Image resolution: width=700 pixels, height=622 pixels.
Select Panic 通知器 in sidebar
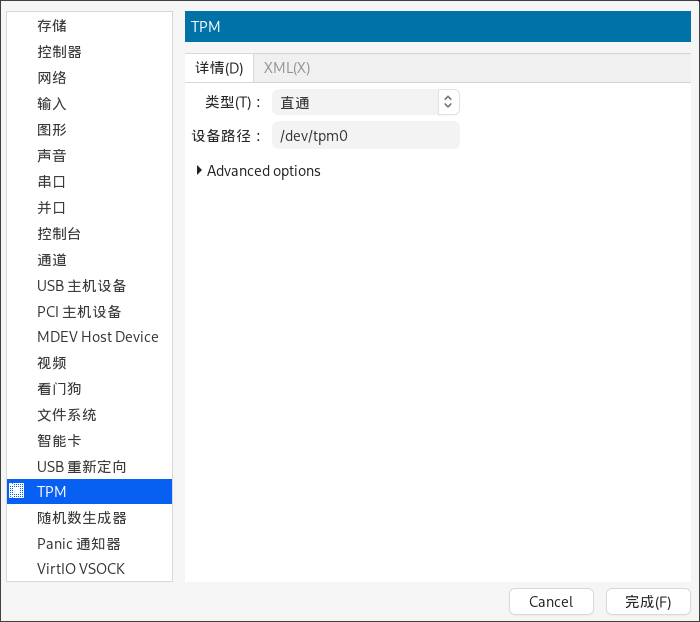[78, 543]
